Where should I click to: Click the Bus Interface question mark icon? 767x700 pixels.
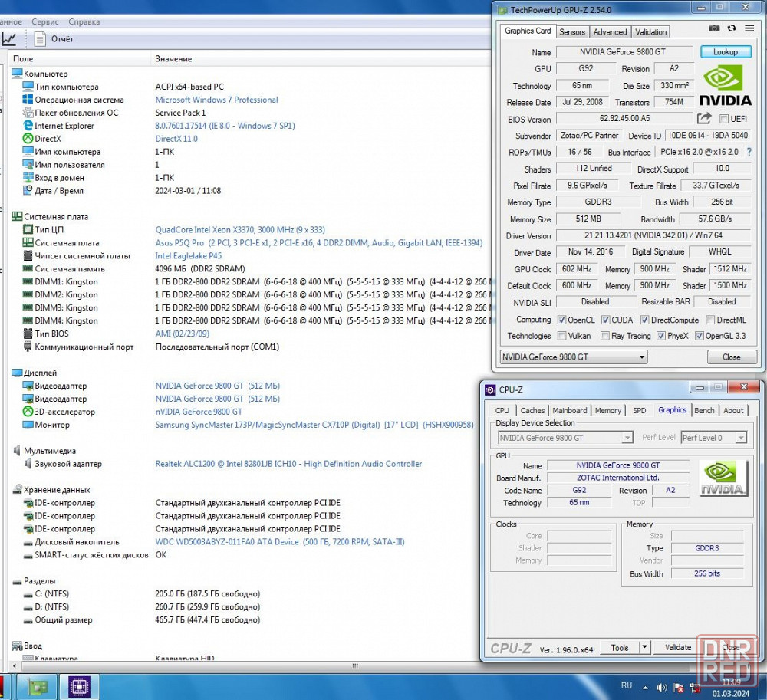(x=749, y=152)
